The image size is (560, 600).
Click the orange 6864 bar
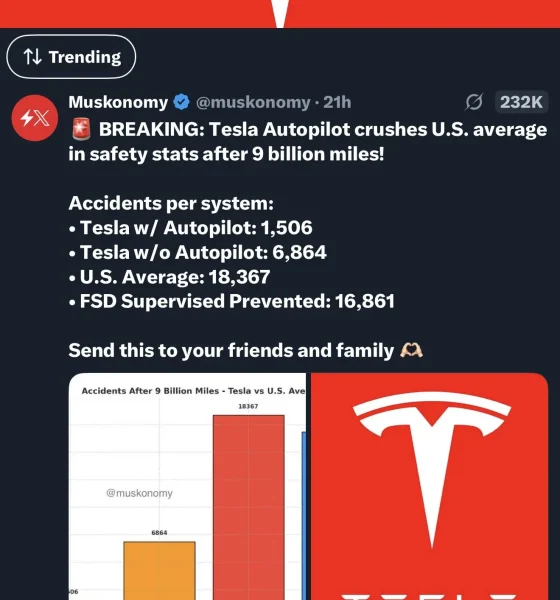pos(159,571)
